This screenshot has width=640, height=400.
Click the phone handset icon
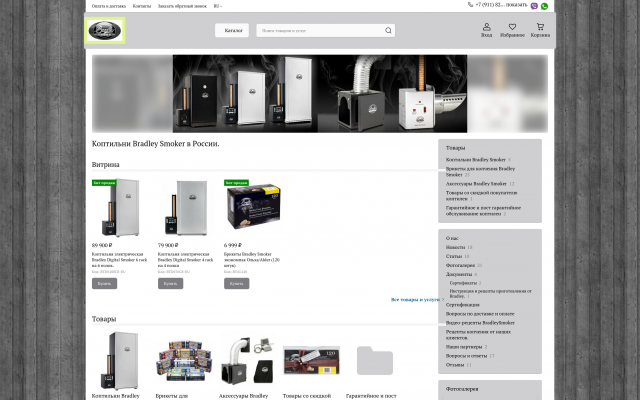(470, 5)
